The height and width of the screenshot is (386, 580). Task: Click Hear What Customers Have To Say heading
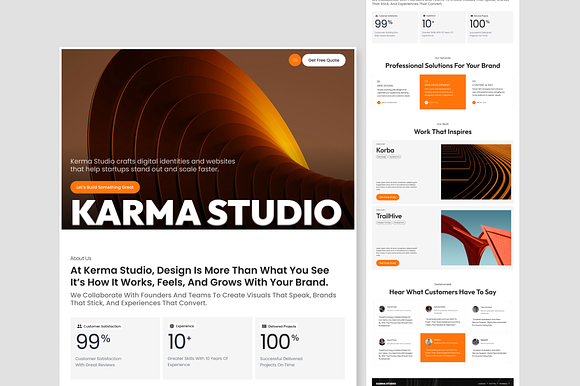[x=443, y=292]
